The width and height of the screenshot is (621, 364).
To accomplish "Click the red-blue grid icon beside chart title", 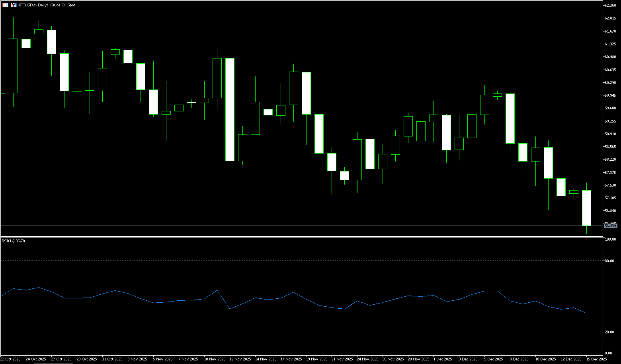I will pos(5,5).
